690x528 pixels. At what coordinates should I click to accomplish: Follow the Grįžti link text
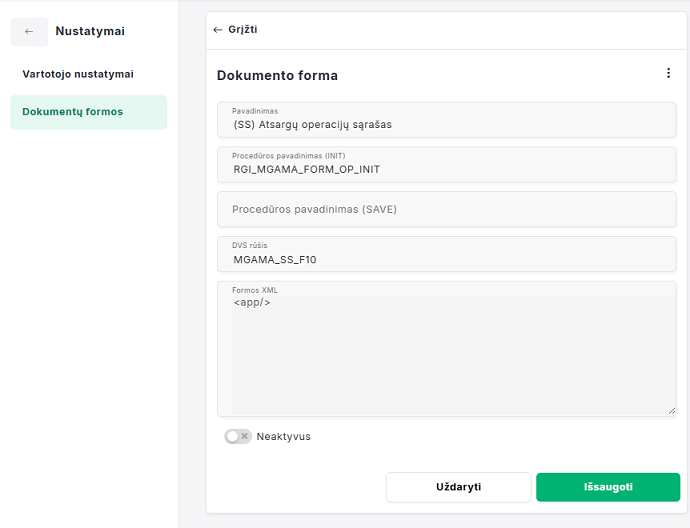243,30
